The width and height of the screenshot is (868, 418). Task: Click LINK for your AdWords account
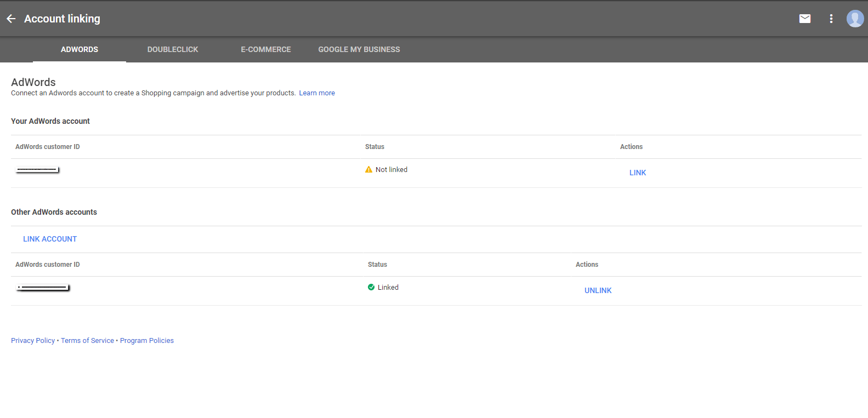tap(638, 173)
